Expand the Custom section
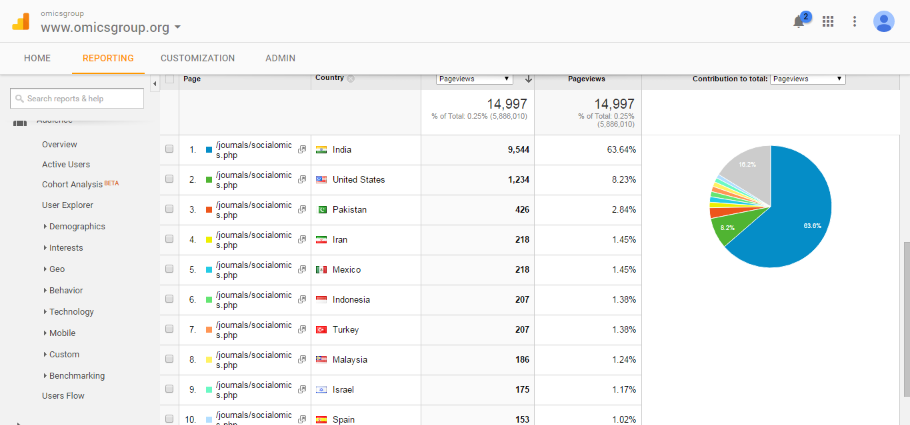Image resolution: width=910 pixels, height=425 pixels. coord(61,354)
